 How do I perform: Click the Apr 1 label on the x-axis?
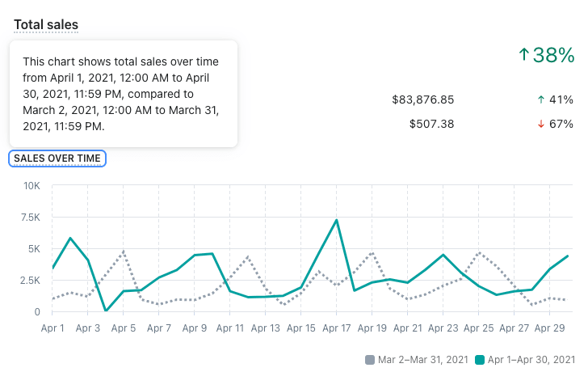(x=52, y=328)
